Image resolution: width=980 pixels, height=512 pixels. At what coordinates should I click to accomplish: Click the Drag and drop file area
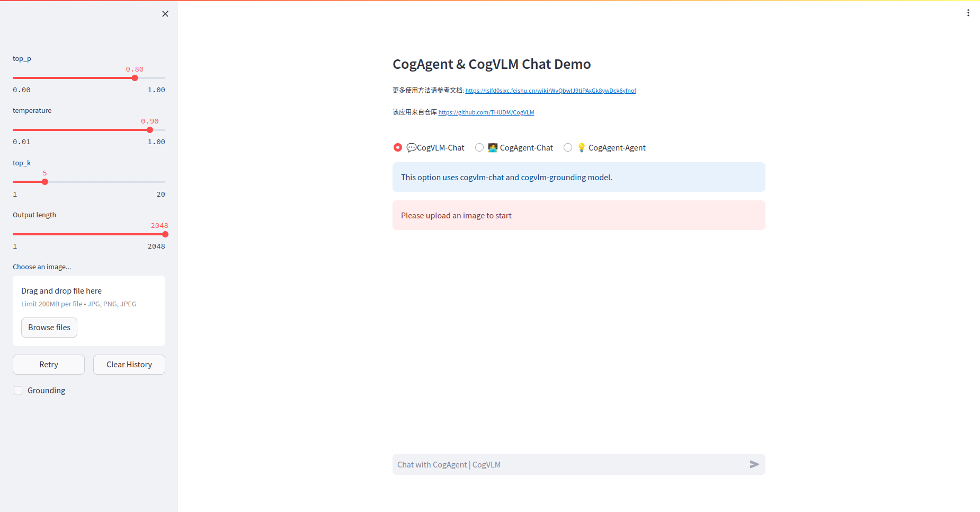[89, 311]
